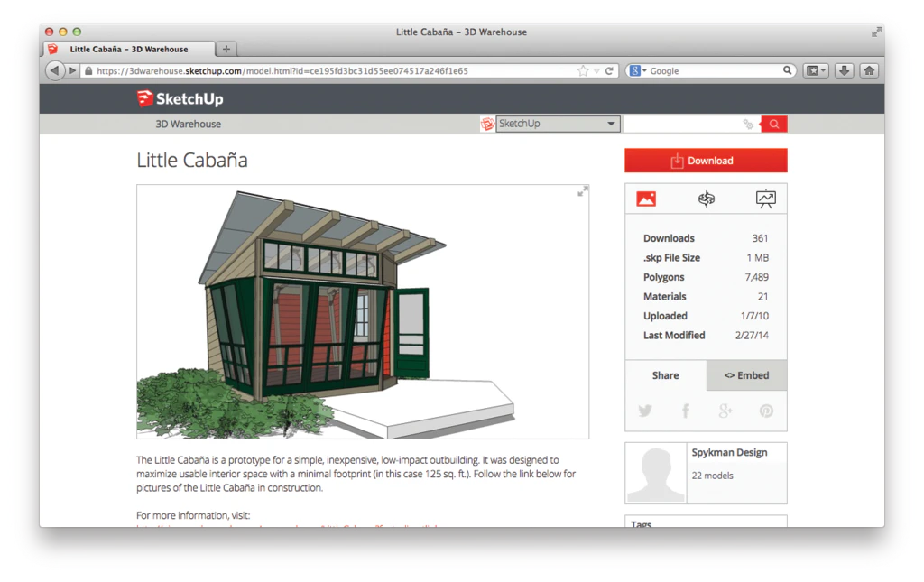Image resolution: width=924 pixels, height=582 pixels.
Task: Select the Materials value 21
Action: (763, 296)
